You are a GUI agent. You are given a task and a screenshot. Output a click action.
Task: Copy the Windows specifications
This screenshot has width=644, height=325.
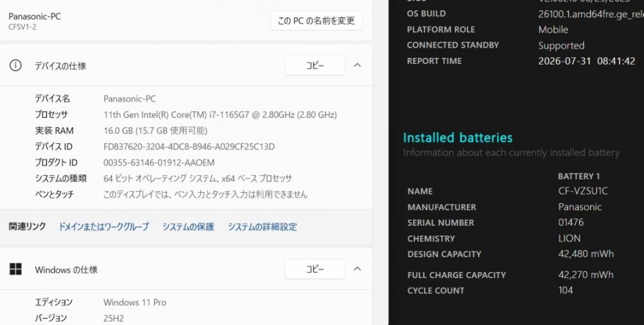(315, 269)
